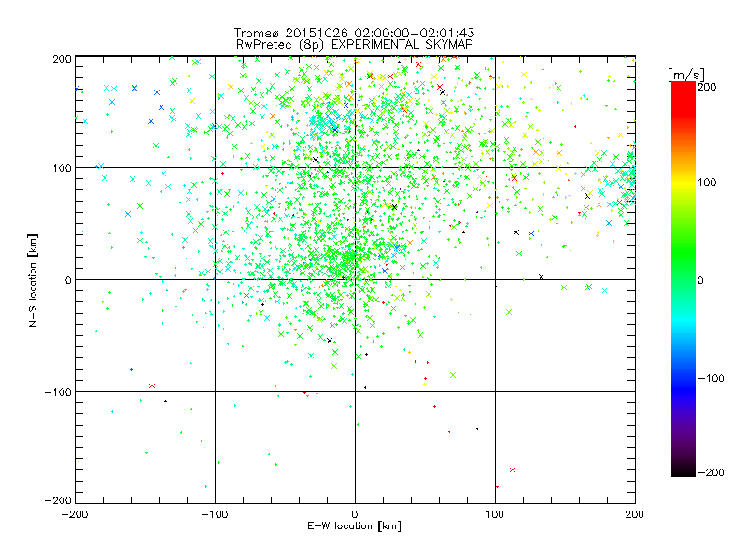The height and width of the screenshot is (560, 747).
Task: Click the x-axis tick label '-100'
Action: [215, 514]
